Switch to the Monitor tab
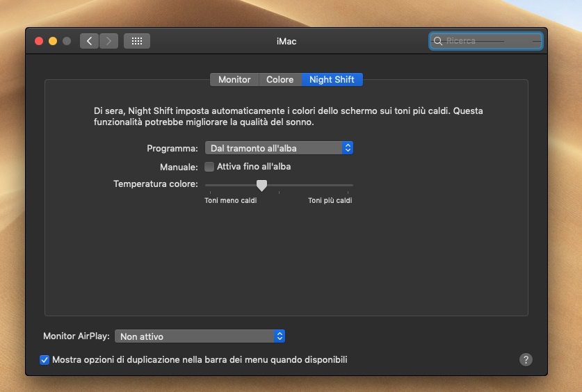This screenshot has width=582, height=392. pos(234,80)
